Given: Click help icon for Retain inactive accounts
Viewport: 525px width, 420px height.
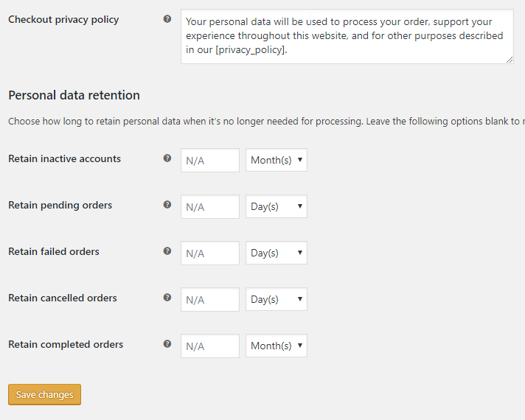Looking at the screenshot, I should [167, 158].
